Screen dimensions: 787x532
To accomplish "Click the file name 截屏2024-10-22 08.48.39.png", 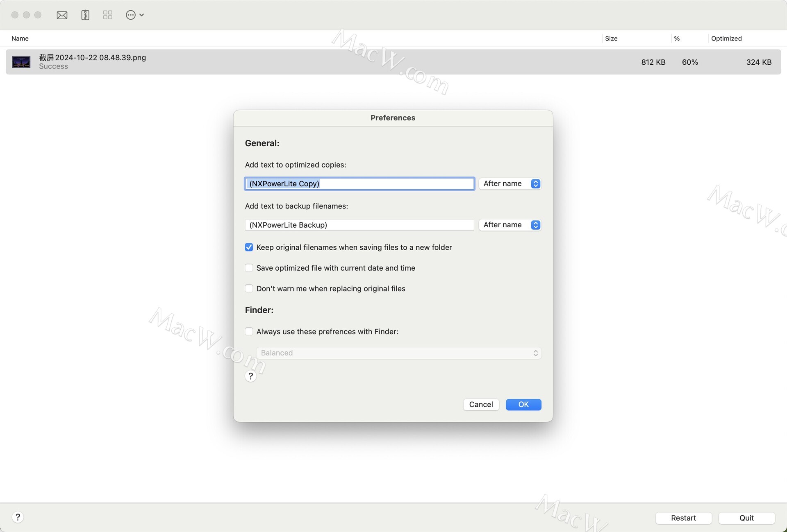I will click(92, 57).
